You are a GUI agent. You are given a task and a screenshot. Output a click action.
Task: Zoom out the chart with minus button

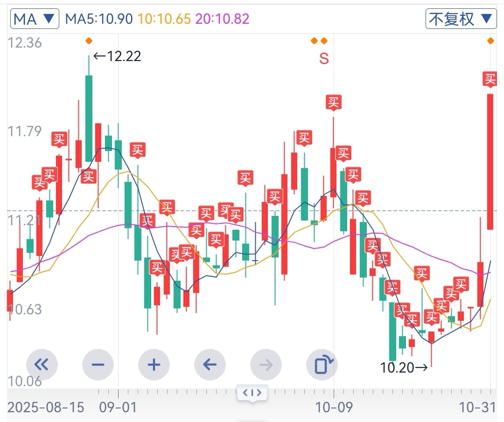(98, 364)
